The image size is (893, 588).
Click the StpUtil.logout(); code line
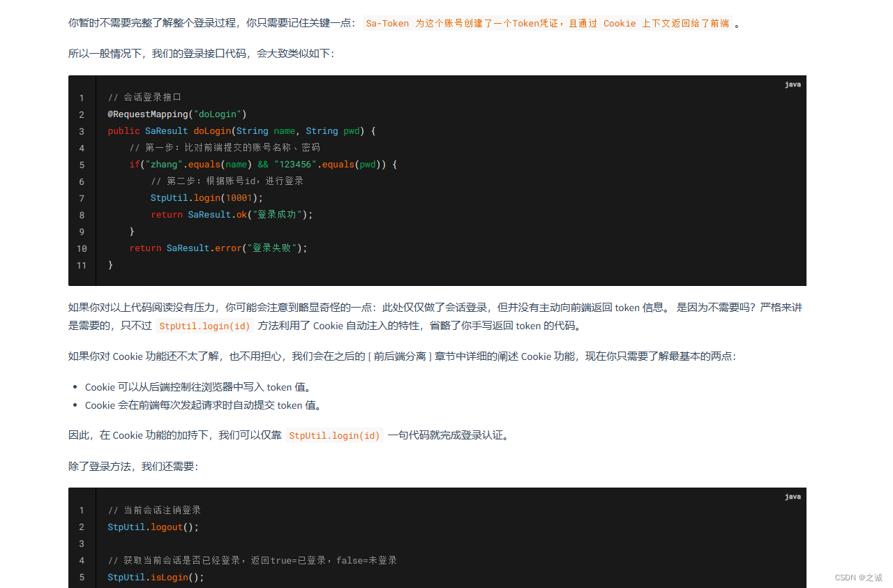pyautogui.click(x=153, y=527)
